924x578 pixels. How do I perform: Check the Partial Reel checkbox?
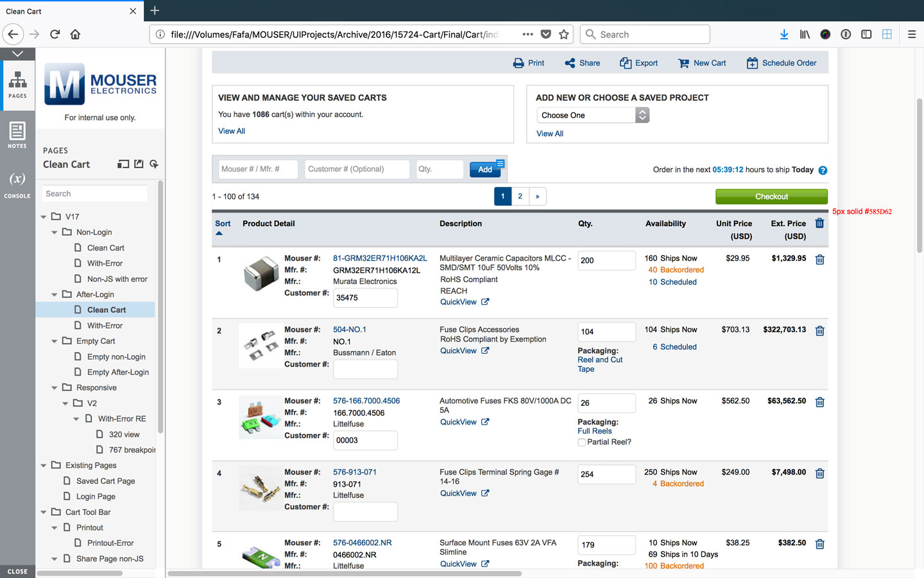point(581,442)
